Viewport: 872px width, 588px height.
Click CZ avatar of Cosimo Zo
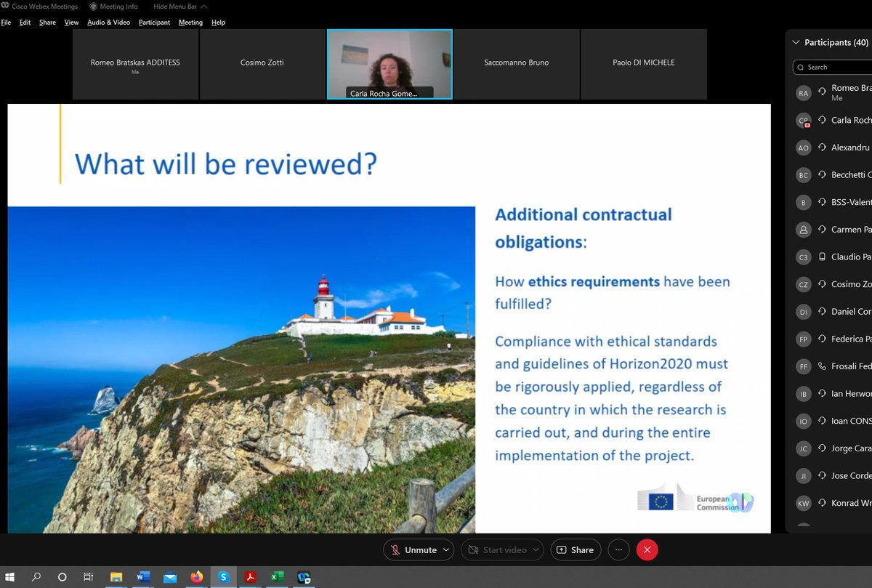click(803, 285)
